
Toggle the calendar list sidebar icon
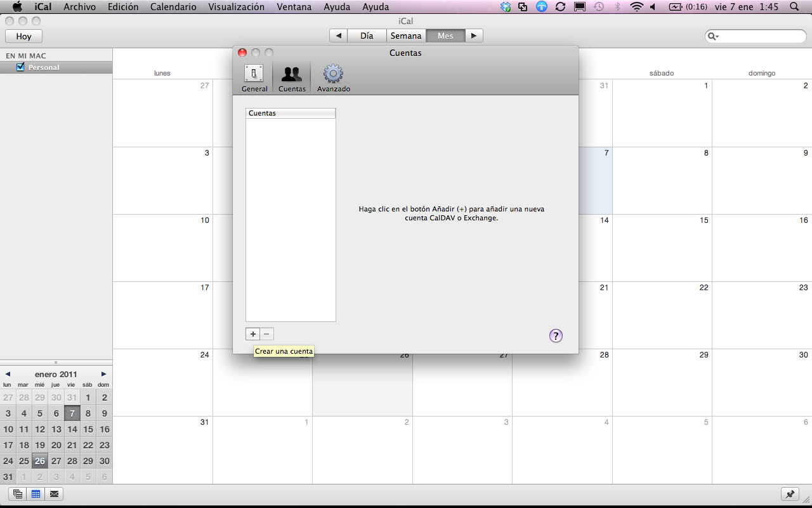[x=18, y=494]
